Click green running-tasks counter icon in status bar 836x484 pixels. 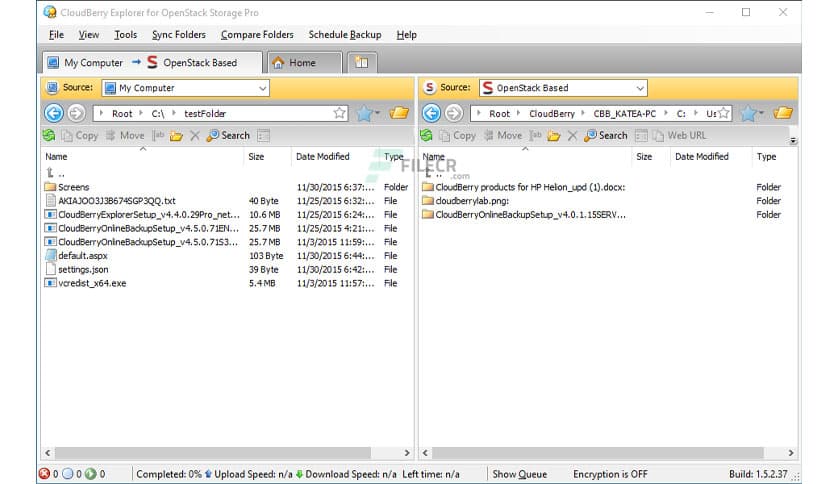point(91,473)
